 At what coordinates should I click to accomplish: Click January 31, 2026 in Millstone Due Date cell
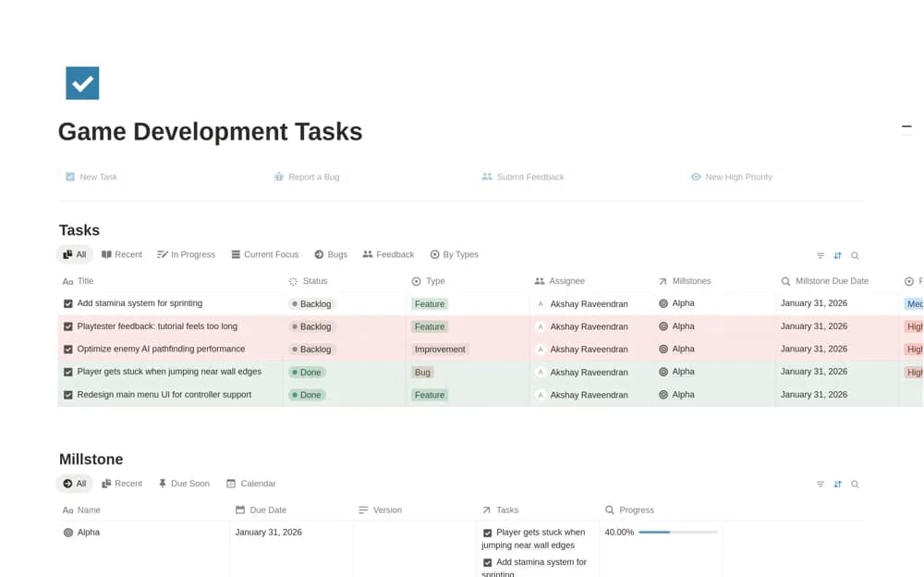[268, 533]
